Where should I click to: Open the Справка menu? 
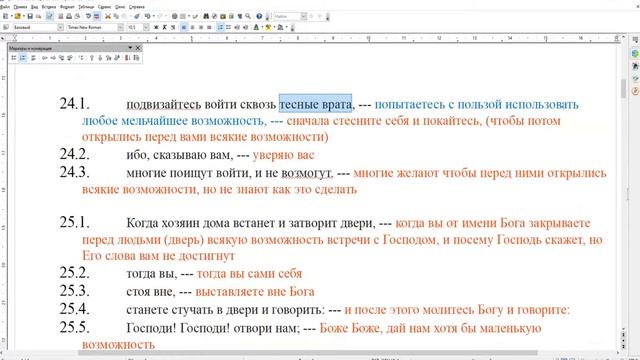point(136,7)
